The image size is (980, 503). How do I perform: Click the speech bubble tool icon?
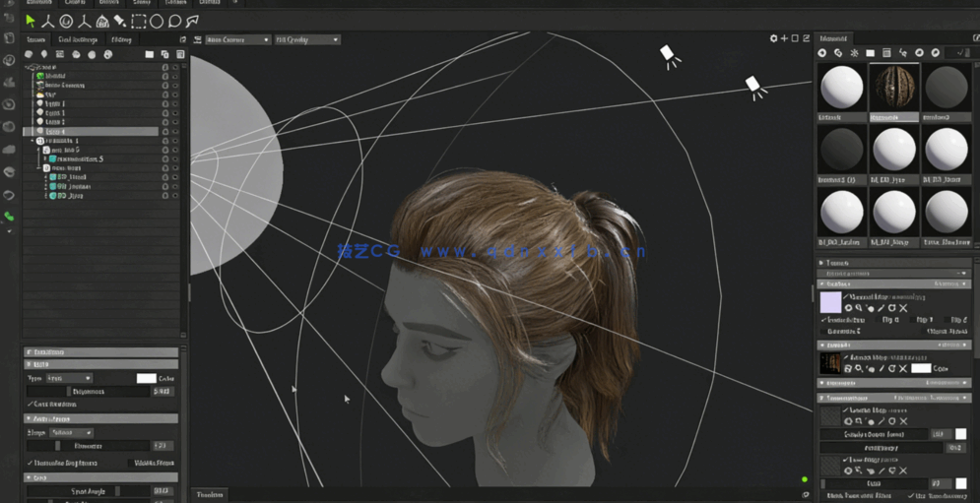174,21
